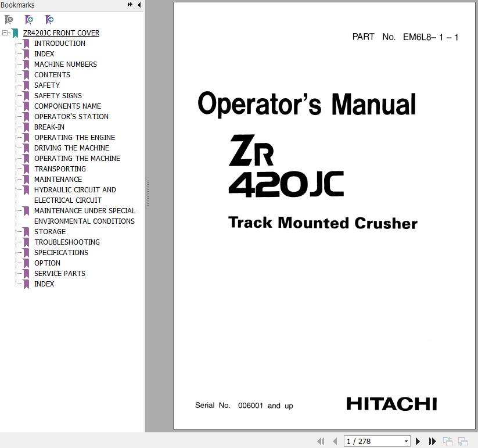Click the bookmark options arrow icon
The height and width of the screenshot is (448, 478).
point(49,20)
